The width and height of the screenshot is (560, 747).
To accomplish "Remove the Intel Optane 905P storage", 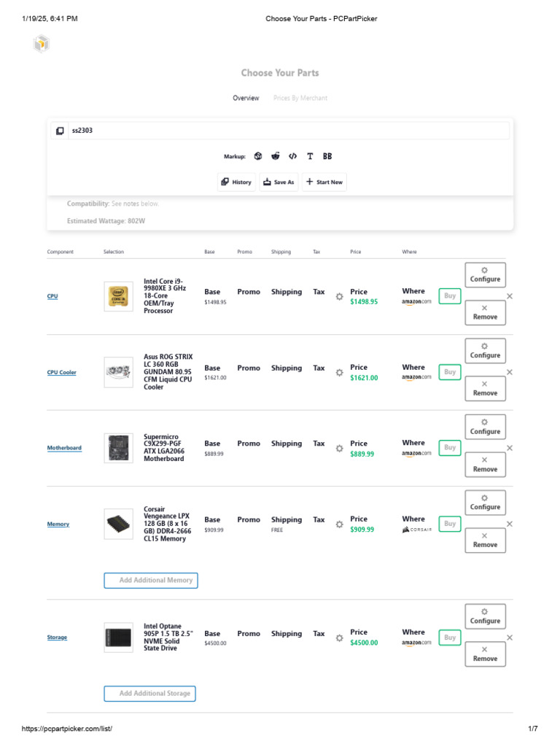I will [485, 654].
